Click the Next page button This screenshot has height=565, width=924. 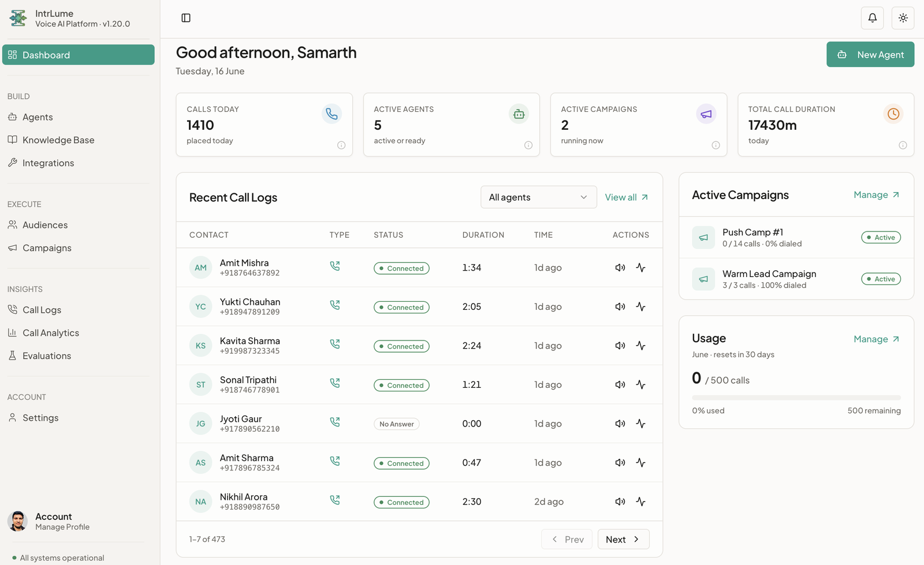pyautogui.click(x=623, y=539)
